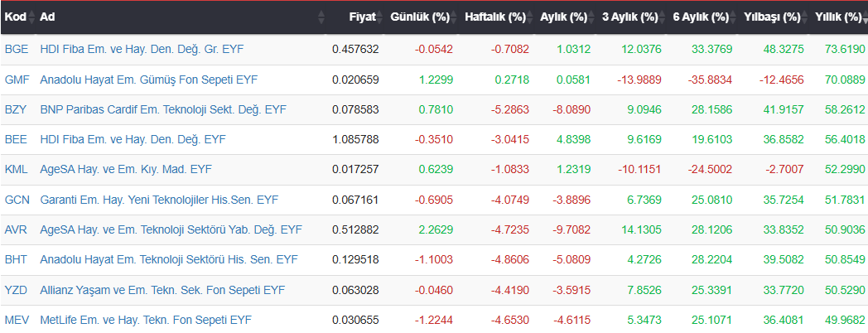The height and width of the screenshot is (333, 868).
Task: Select BHT daily change -1.1003
Action: [x=434, y=260]
